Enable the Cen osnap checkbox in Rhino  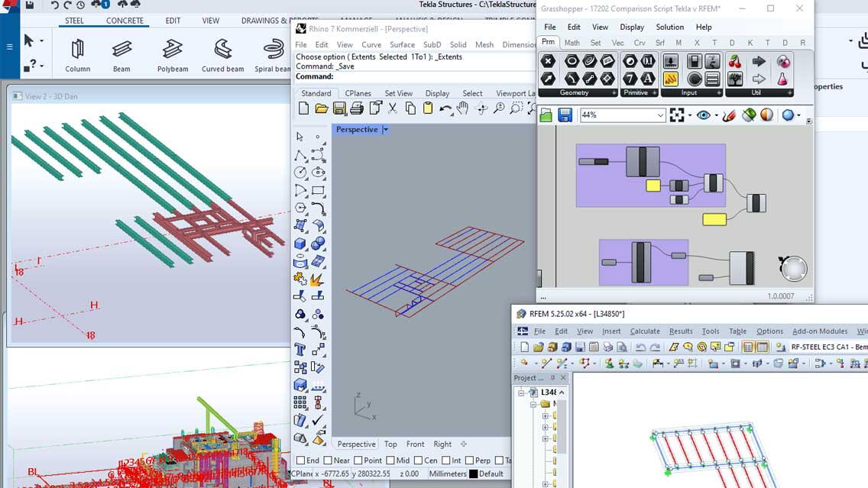(418, 461)
